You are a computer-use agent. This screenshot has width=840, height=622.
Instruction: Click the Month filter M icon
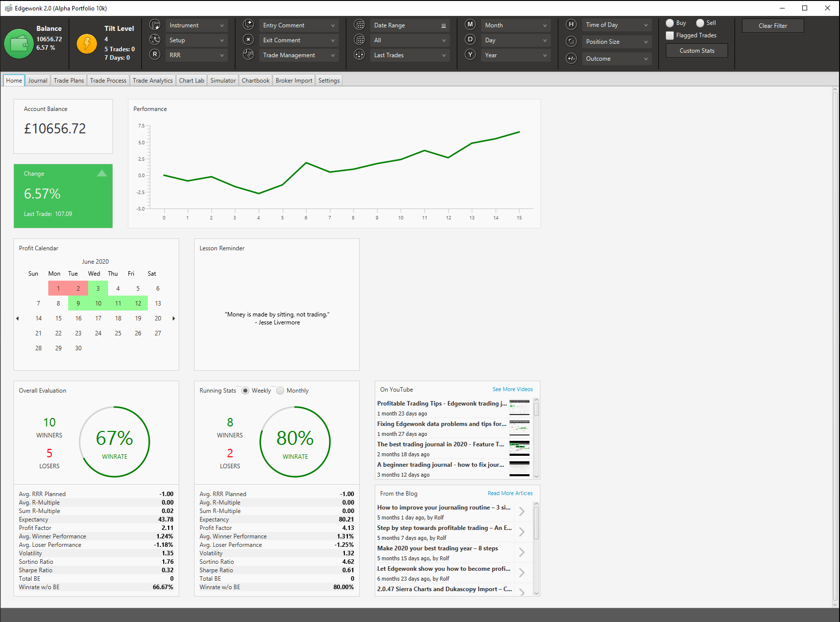pyautogui.click(x=470, y=24)
